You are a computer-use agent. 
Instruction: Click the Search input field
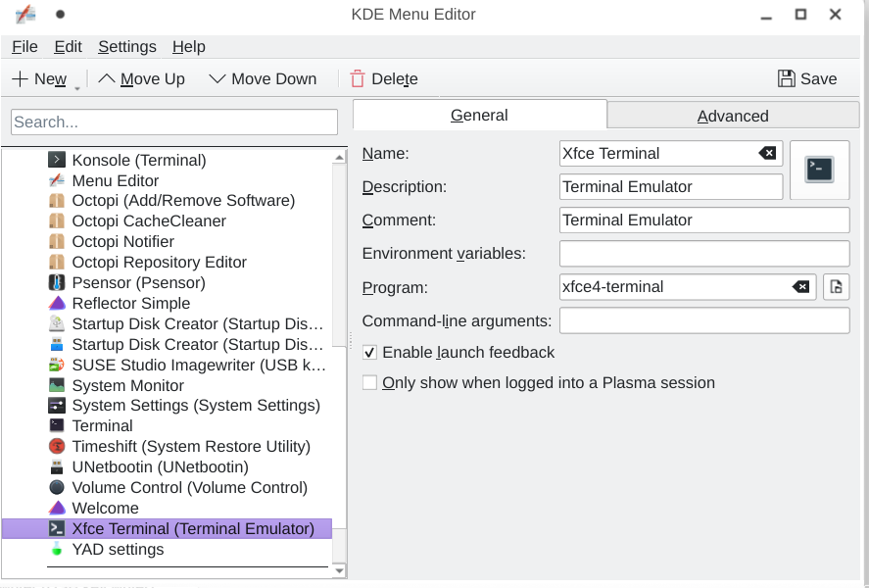(174, 122)
